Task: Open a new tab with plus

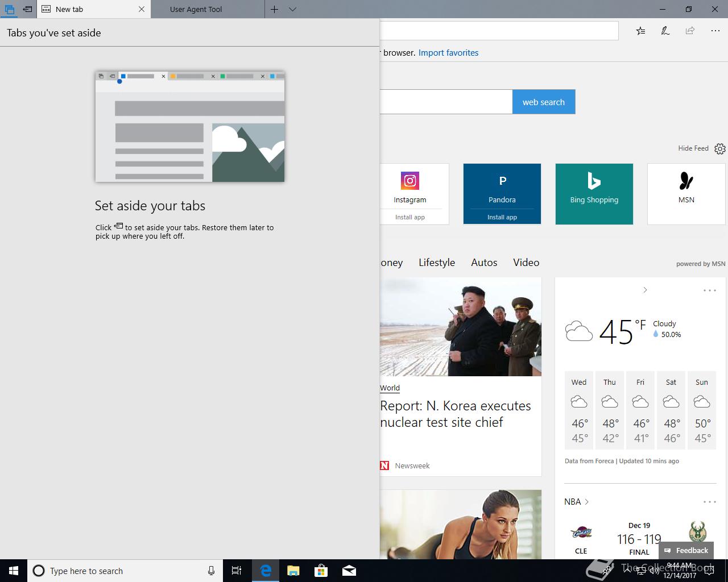Action: tap(274, 9)
